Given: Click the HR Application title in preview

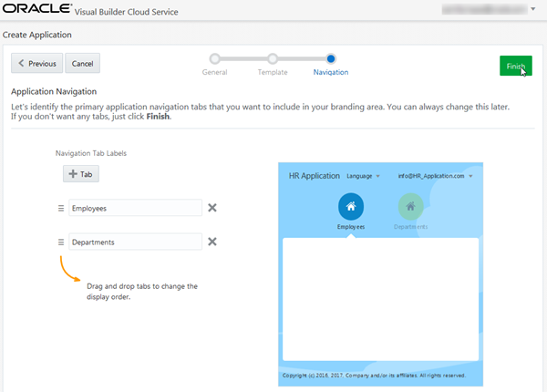Looking at the screenshot, I should click(x=315, y=176).
